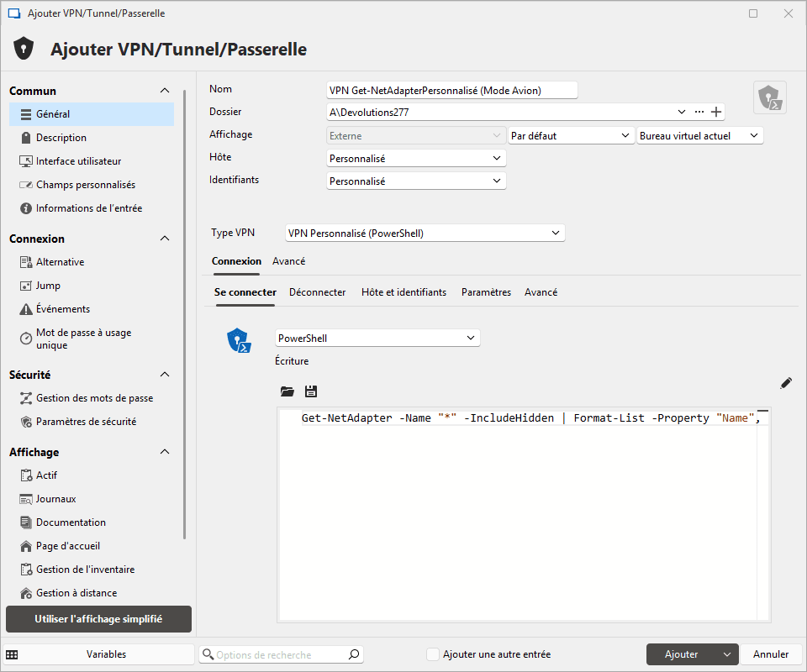Click the ellipsis button beside Dossier field

699,112
